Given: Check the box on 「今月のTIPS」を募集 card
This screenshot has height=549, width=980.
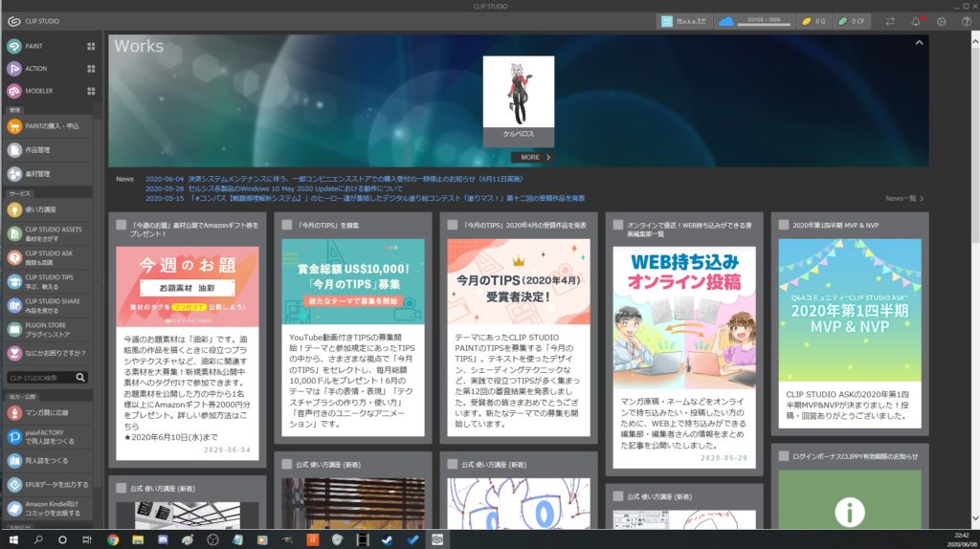Looking at the screenshot, I should [287, 225].
